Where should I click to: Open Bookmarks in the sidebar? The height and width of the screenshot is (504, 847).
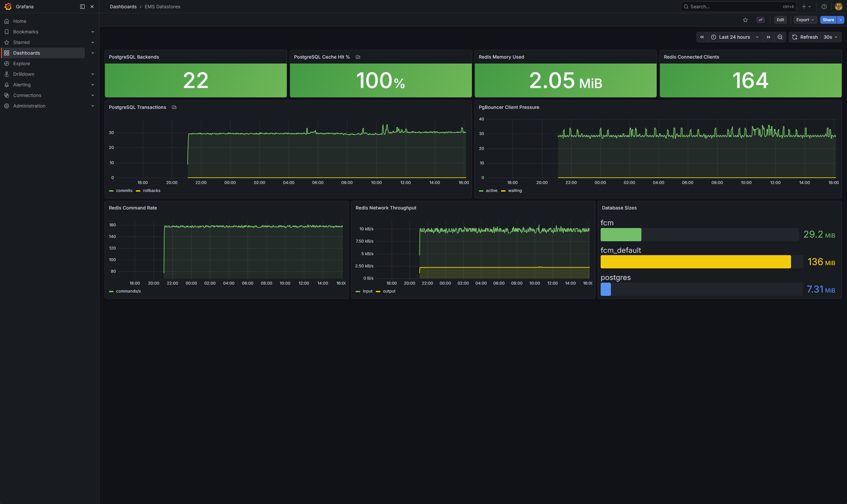pyautogui.click(x=26, y=31)
